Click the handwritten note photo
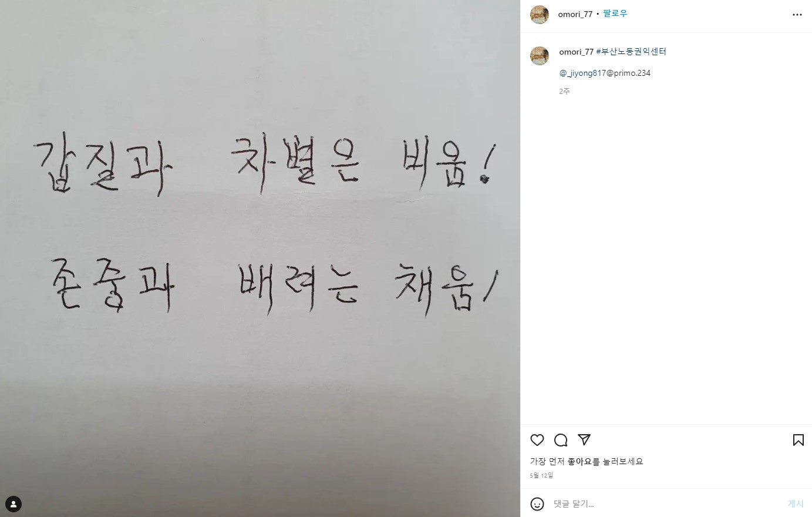This screenshot has width=812, height=517. click(260, 258)
